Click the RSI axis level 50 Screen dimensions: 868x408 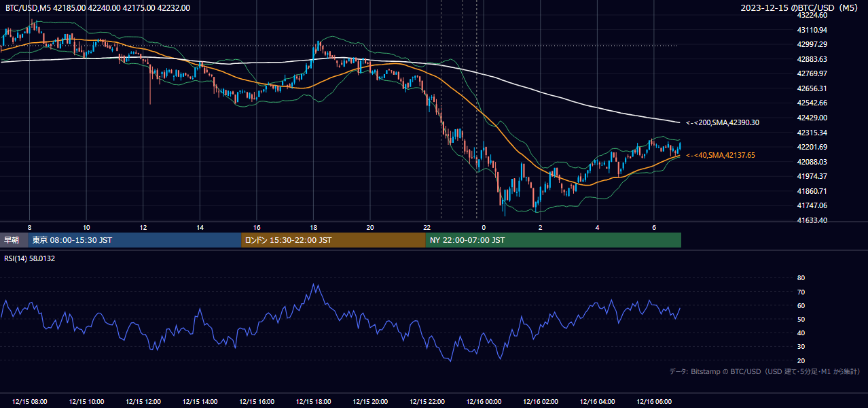(801, 319)
